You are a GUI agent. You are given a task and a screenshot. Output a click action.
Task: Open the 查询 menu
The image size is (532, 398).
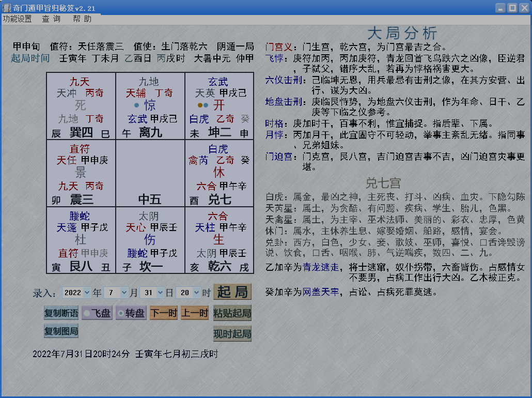(x=51, y=19)
